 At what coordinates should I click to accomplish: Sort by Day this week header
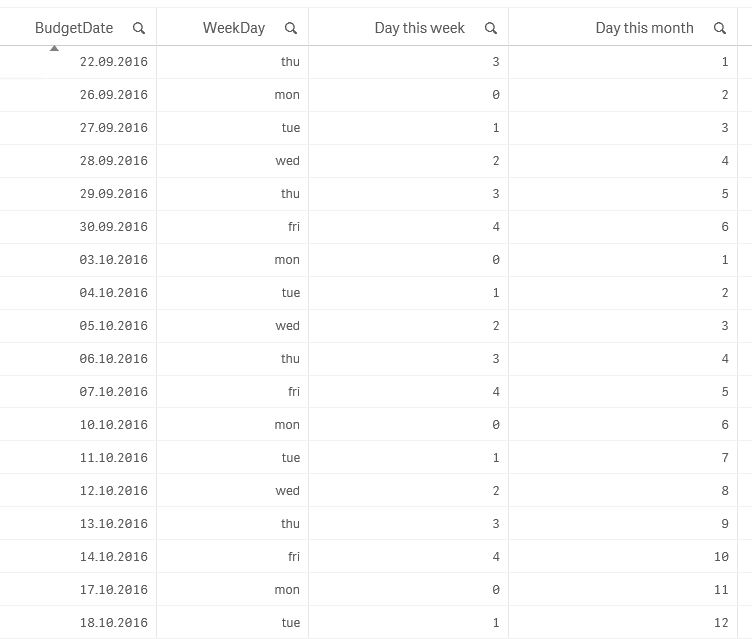point(419,28)
